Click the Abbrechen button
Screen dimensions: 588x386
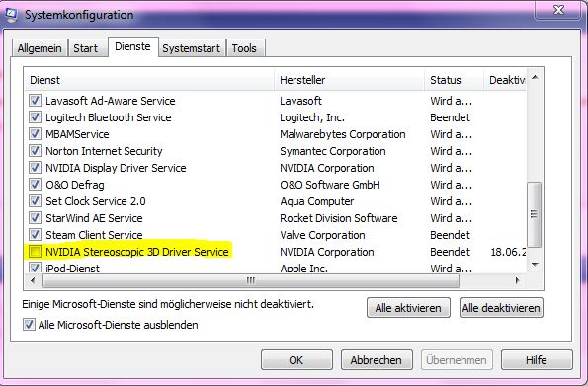click(x=377, y=360)
